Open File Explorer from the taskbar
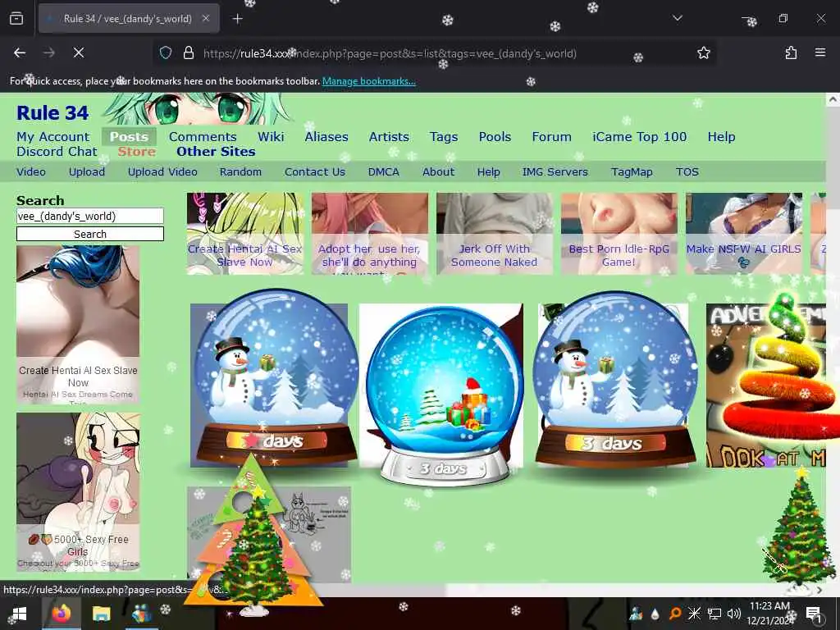This screenshot has height=630, width=840. [101, 614]
